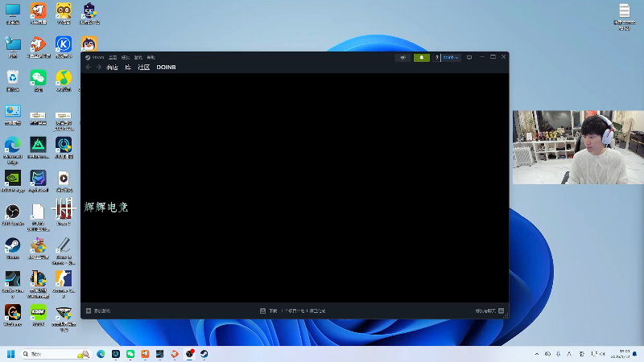The image size is (644, 362).
Task: Open the Kugou Music blue K shortcut
Action: coord(64,47)
